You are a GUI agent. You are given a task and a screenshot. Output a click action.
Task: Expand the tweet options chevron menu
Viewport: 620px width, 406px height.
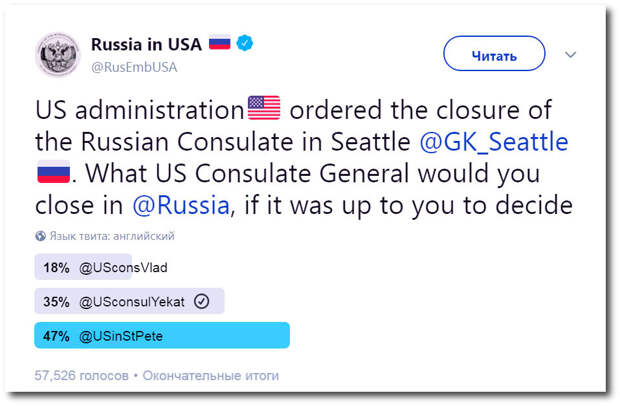570,54
